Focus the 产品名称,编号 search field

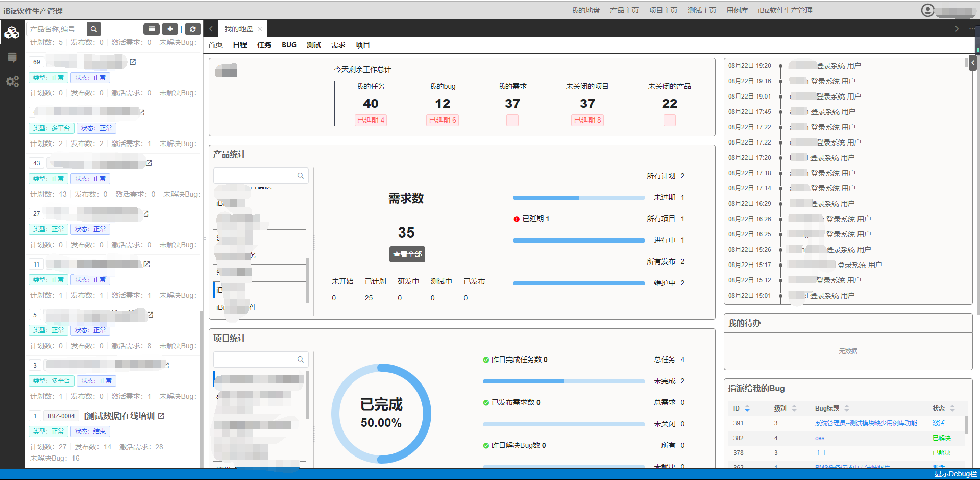coord(57,29)
